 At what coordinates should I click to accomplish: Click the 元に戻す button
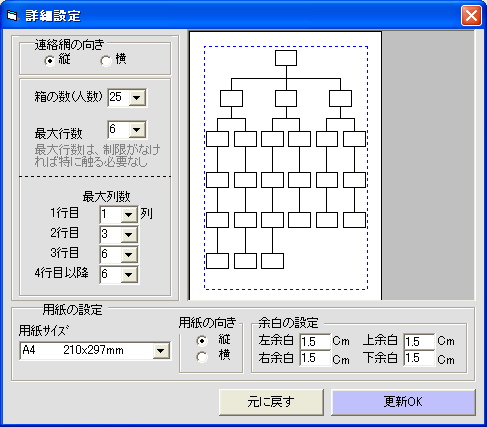(271, 402)
